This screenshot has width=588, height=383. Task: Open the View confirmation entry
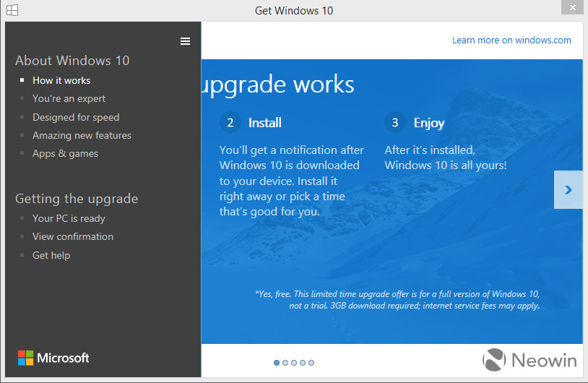73,237
